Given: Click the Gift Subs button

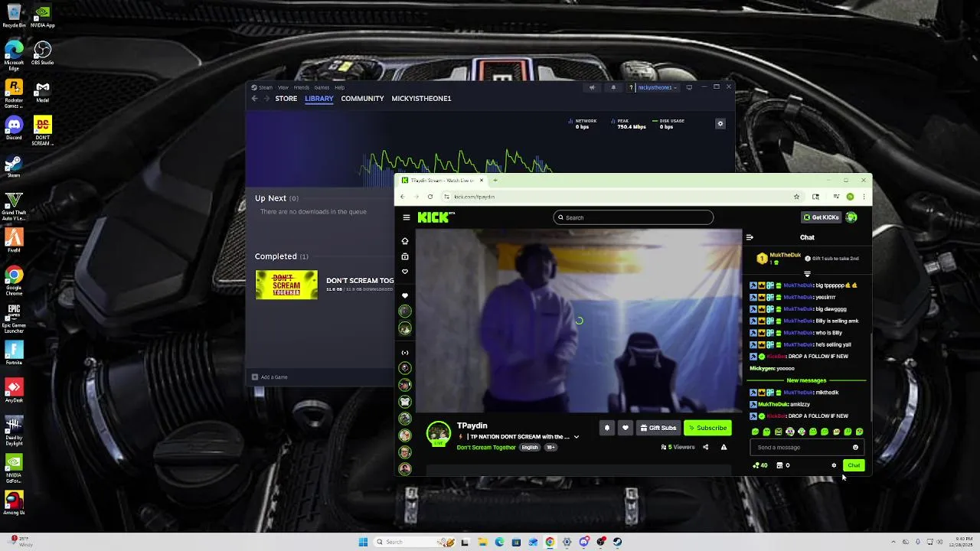Looking at the screenshot, I should coord(658,428).
